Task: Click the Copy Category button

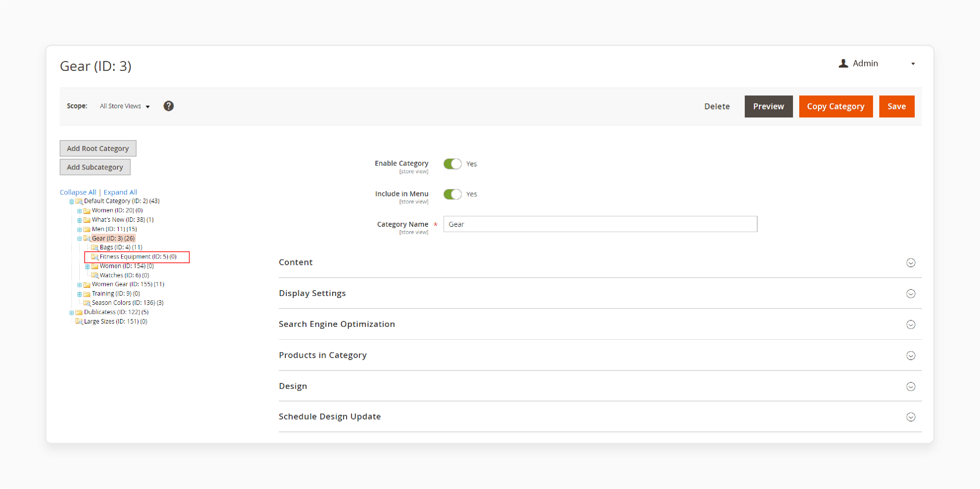Action: 835,107
